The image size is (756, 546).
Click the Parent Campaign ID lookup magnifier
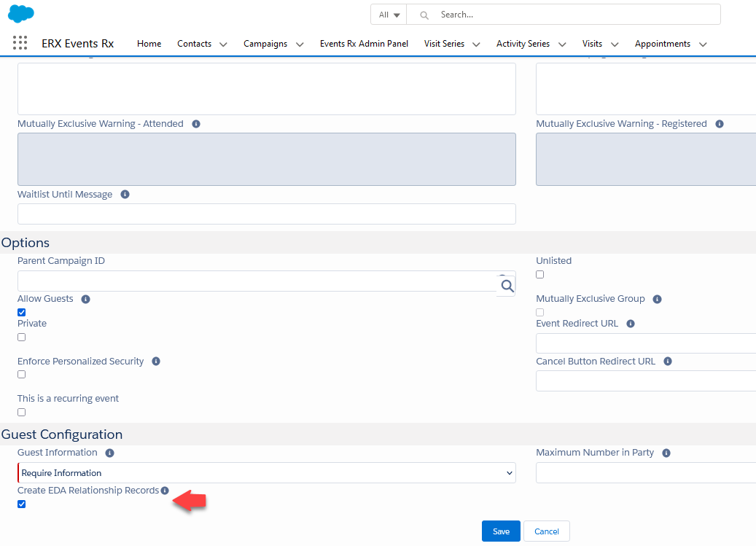click(507, 285)
